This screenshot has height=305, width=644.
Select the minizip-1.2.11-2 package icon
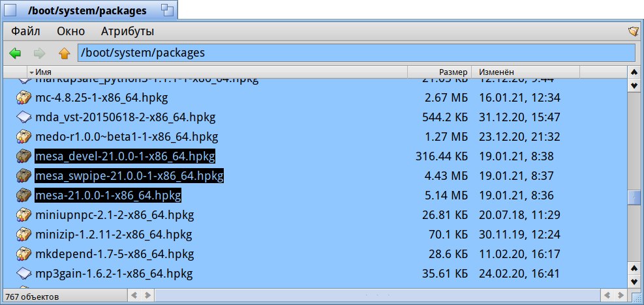point(24,235)
